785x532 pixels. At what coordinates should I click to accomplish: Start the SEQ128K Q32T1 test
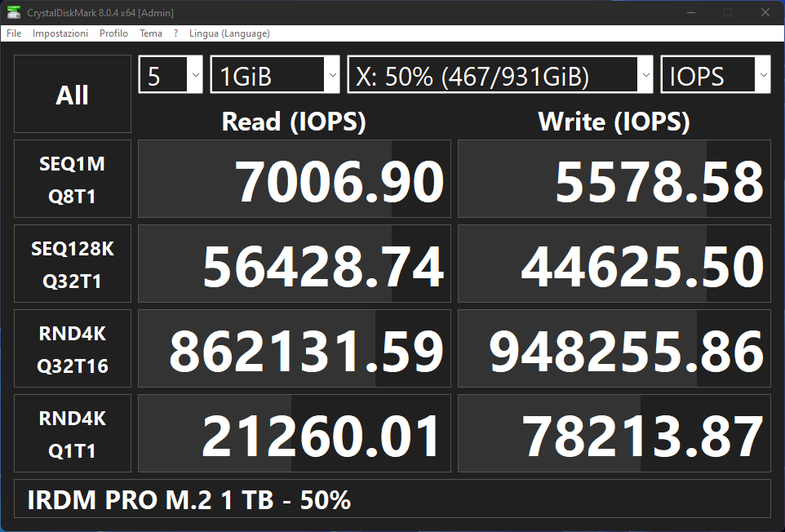73,264
